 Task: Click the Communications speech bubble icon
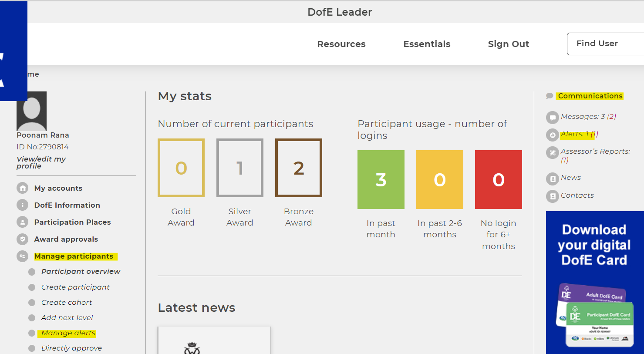pos(550,96)
